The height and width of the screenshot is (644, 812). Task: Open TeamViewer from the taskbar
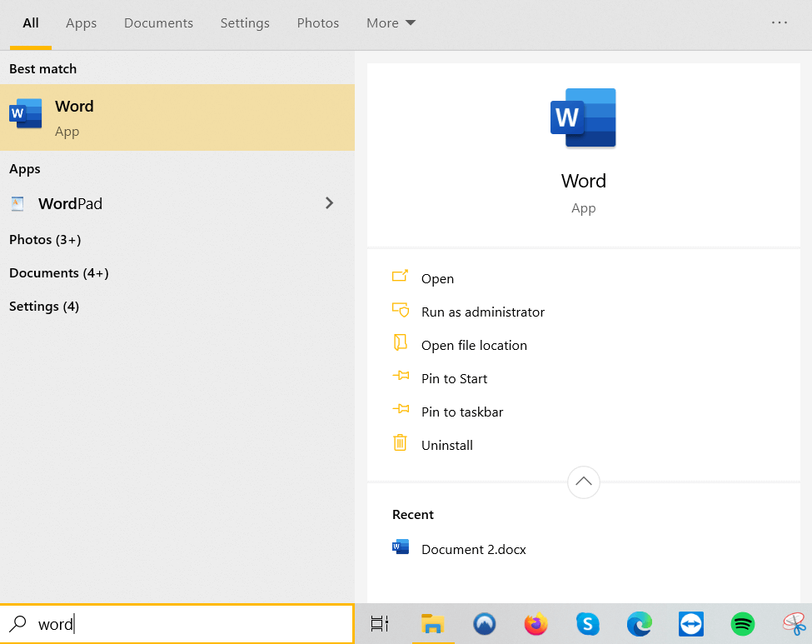click(690, 623)
